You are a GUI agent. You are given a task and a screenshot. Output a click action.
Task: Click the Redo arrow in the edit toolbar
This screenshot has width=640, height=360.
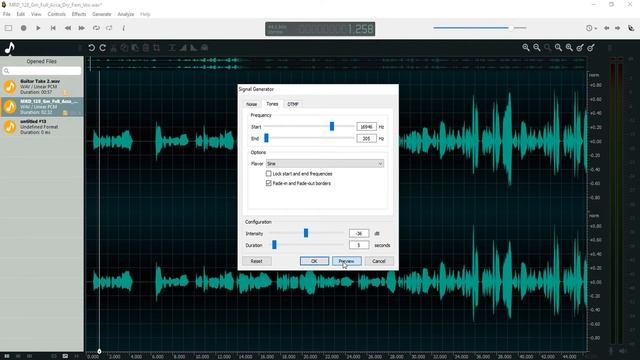click(x=103, y=48)
